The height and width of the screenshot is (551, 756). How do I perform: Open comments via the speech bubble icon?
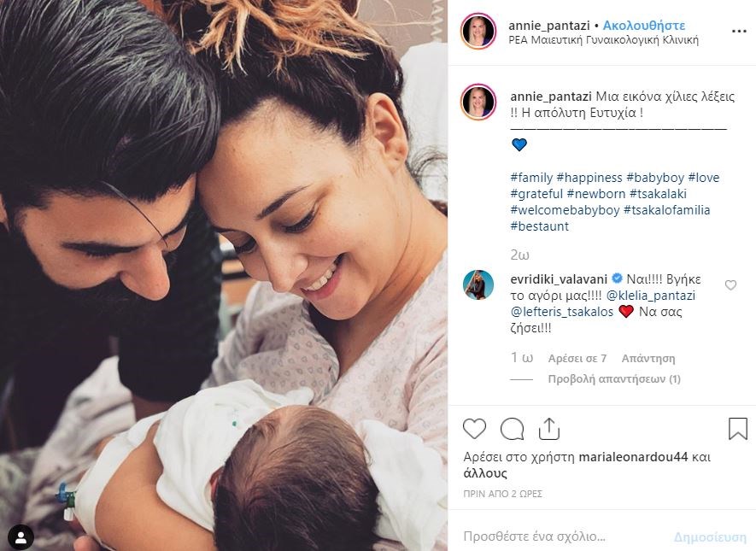click(x=512, y=429)
